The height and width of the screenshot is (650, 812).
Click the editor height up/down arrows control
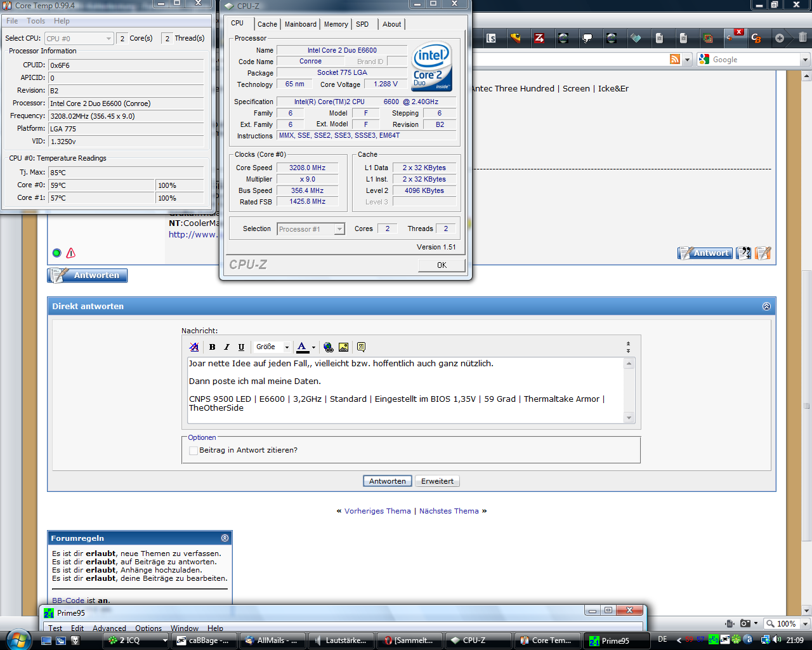point(628,347)
